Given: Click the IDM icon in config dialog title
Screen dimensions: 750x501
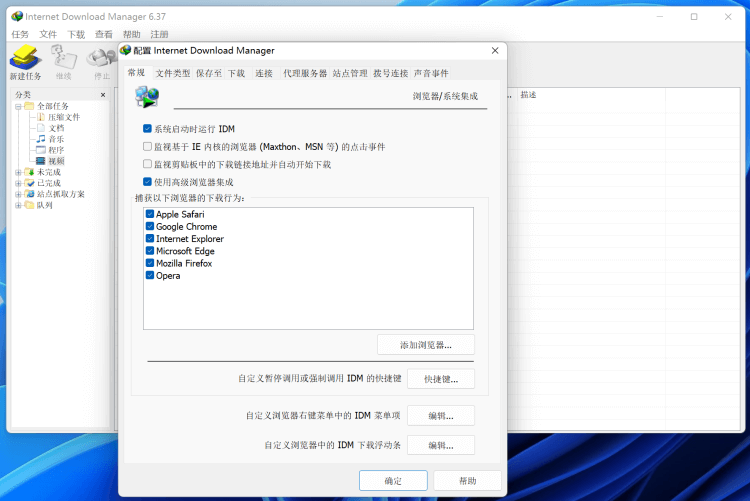Looking at the screenshot, I should [126, 50].
